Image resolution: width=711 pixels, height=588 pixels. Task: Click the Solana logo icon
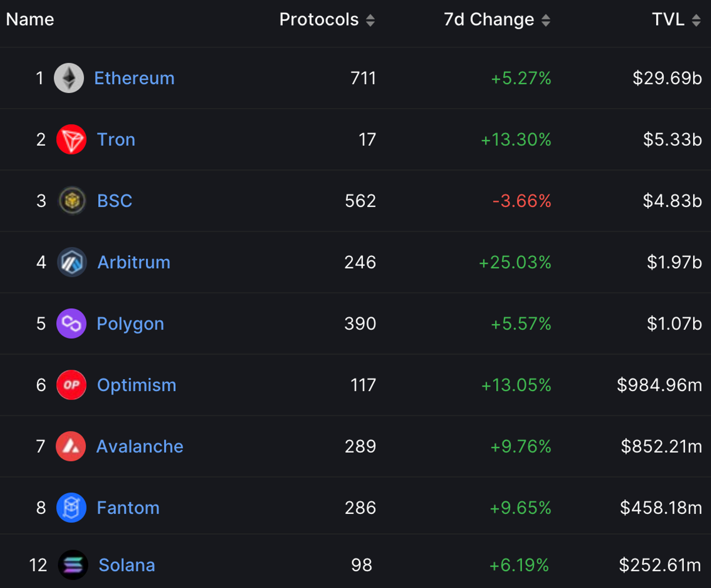coord(73,565)
